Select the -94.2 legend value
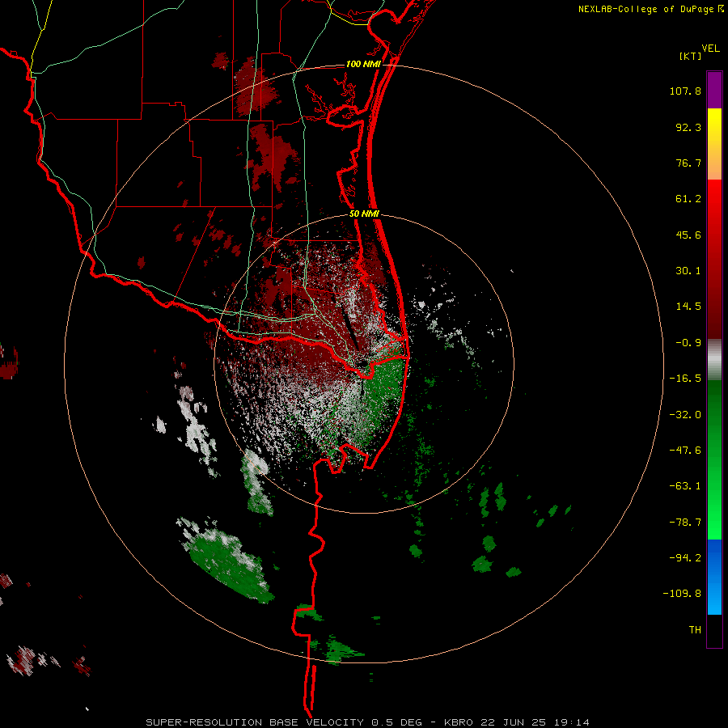This screenshot has width=728, height=728. tap(685, 557)
